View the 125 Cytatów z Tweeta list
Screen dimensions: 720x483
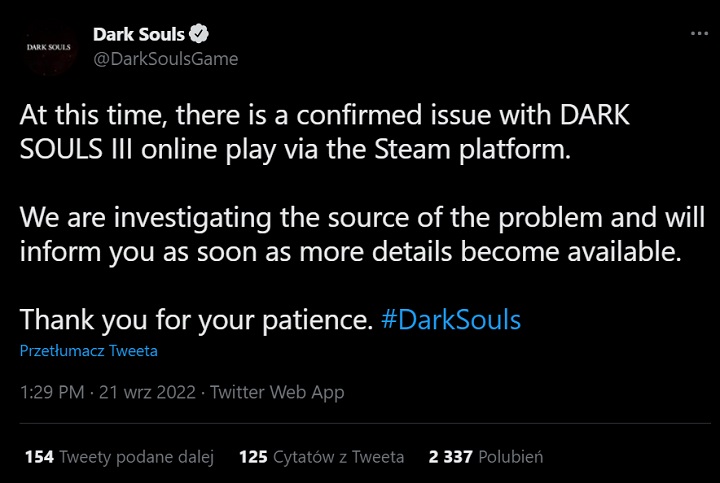(x=322, y=457)
